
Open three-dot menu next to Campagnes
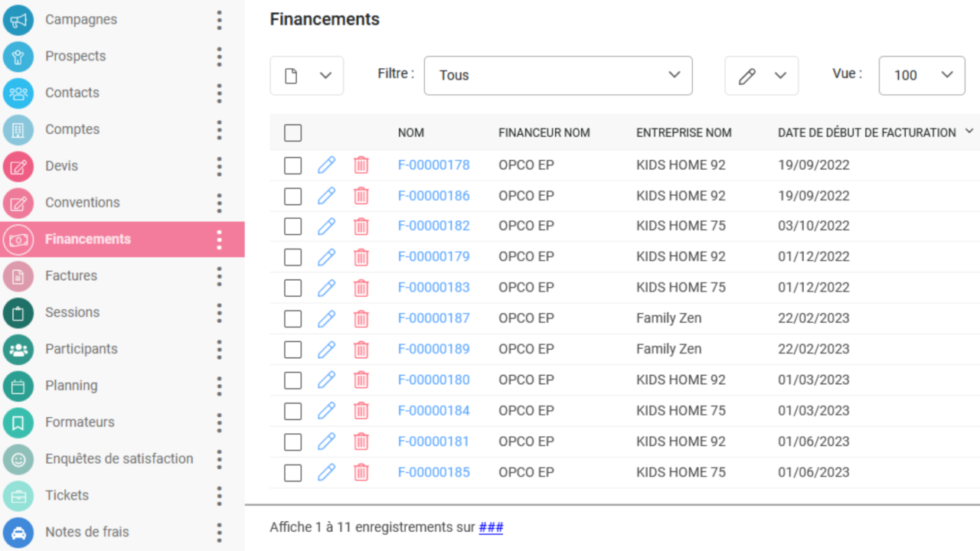tap(219, 20)
